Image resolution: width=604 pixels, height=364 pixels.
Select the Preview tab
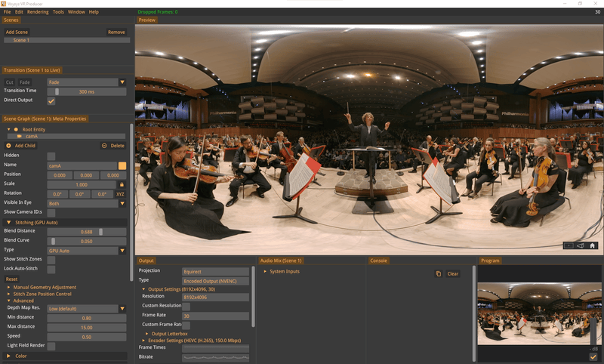146,20
